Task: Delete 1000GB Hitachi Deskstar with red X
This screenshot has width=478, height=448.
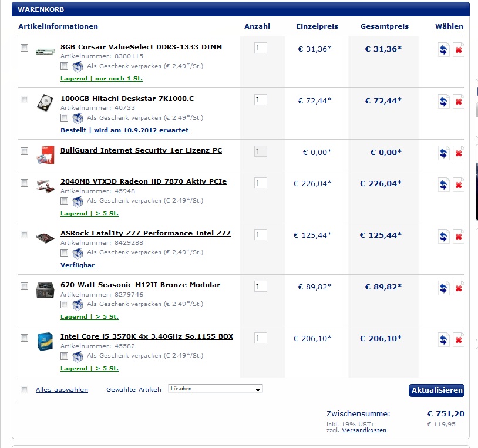Action: tap(459, 102)
